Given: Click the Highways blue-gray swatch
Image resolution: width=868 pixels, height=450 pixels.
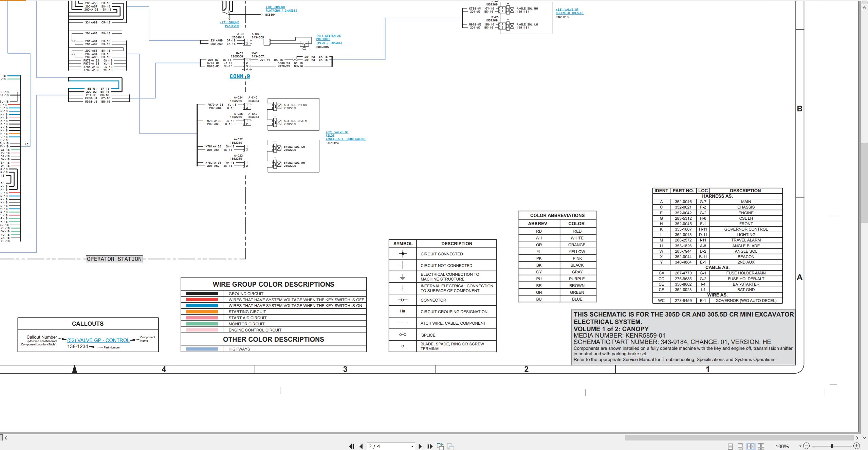Looking at the screenshot, I should [202, 349].
